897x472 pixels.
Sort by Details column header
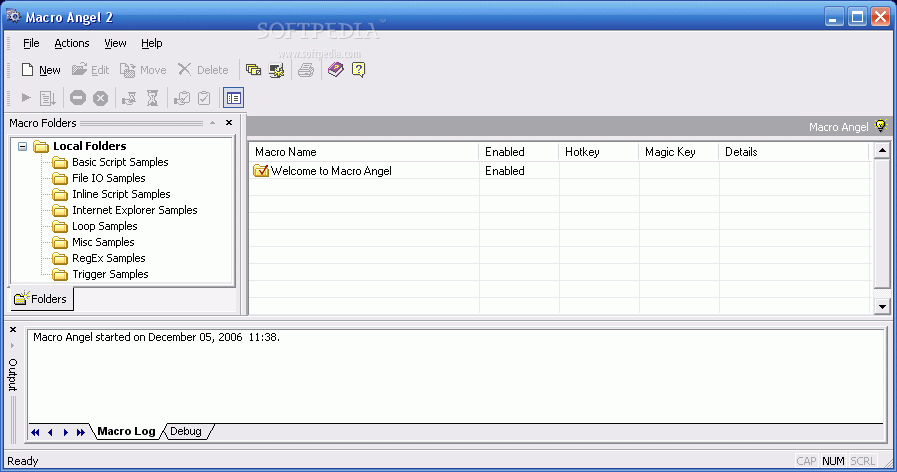click(794, 152)
